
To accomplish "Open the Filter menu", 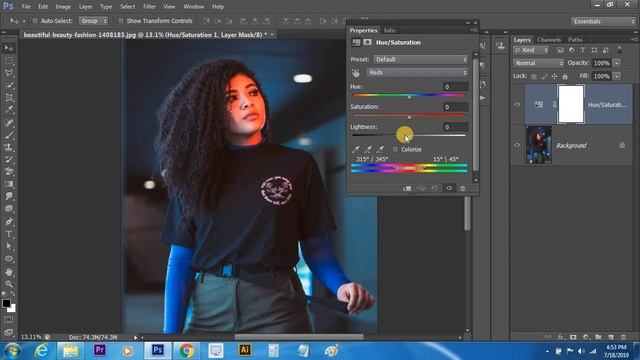I will (x=149, y=7).
